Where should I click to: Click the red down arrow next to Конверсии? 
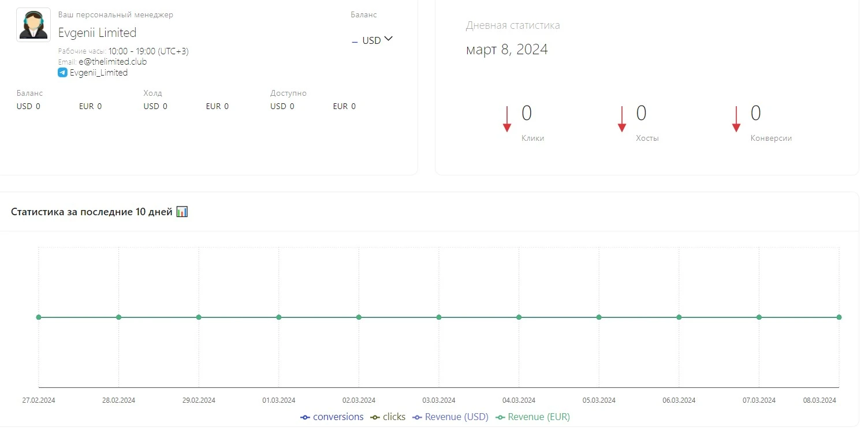736,119
